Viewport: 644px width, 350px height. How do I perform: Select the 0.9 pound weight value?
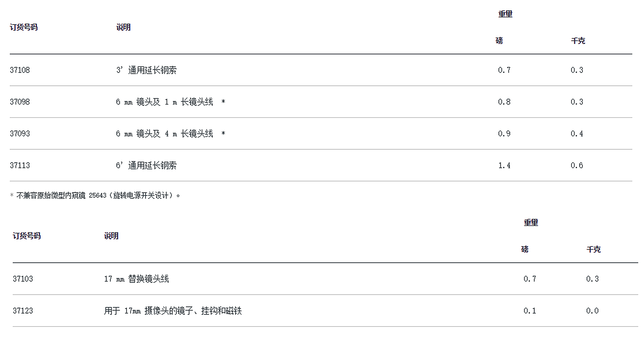point(504,134)
